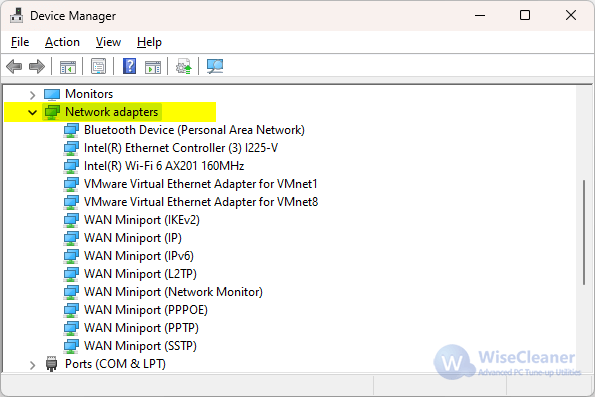Select VMware Virtual Ethernet Adapter for VMnet8 text

[201, 202]
